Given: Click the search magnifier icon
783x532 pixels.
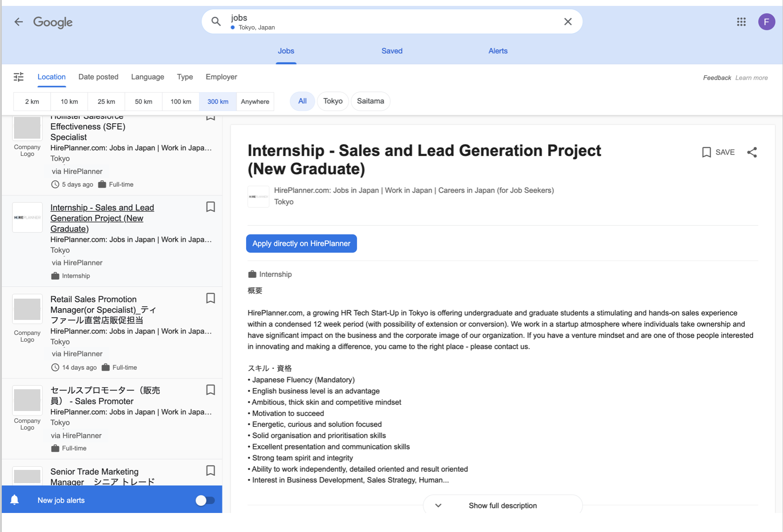Looking at the screenshot, I should coord(216,21).
